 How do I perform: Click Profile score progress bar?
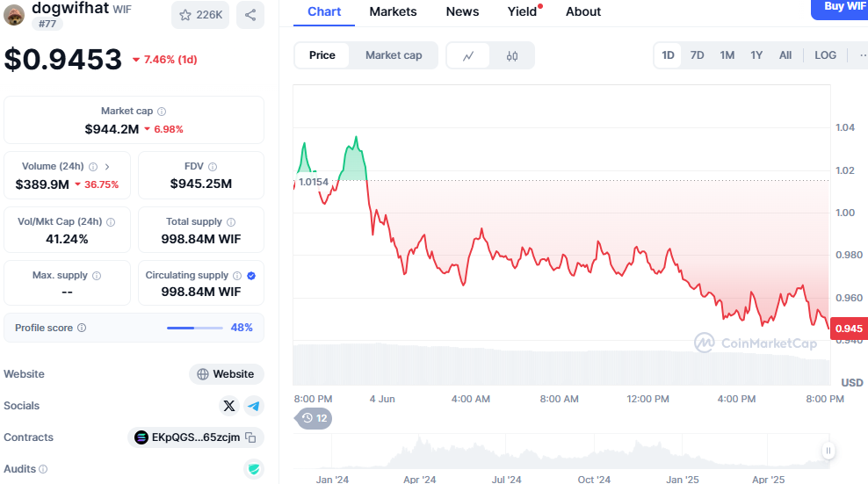195,328
